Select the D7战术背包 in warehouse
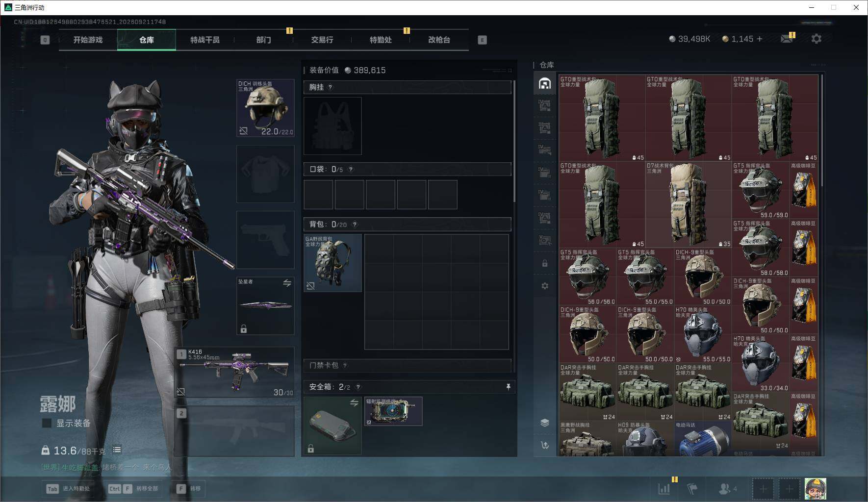This screenshot has width=868, height=502. click(689, 204)
